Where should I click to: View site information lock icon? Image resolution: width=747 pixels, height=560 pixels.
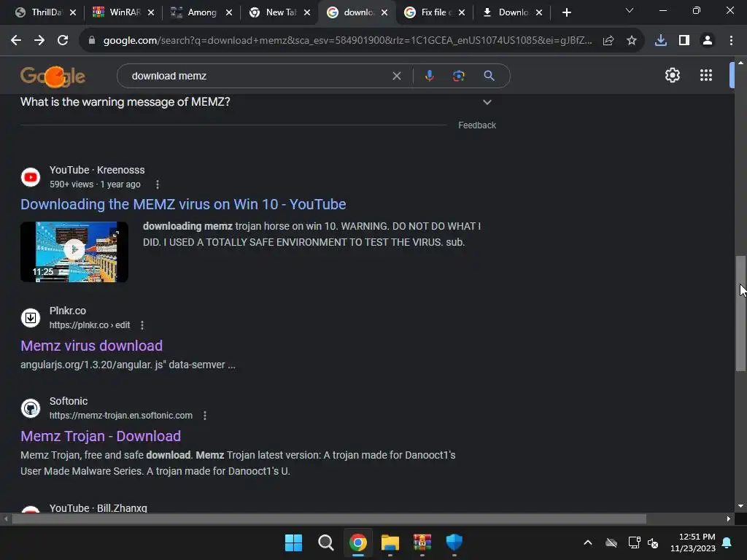[92, 41]
